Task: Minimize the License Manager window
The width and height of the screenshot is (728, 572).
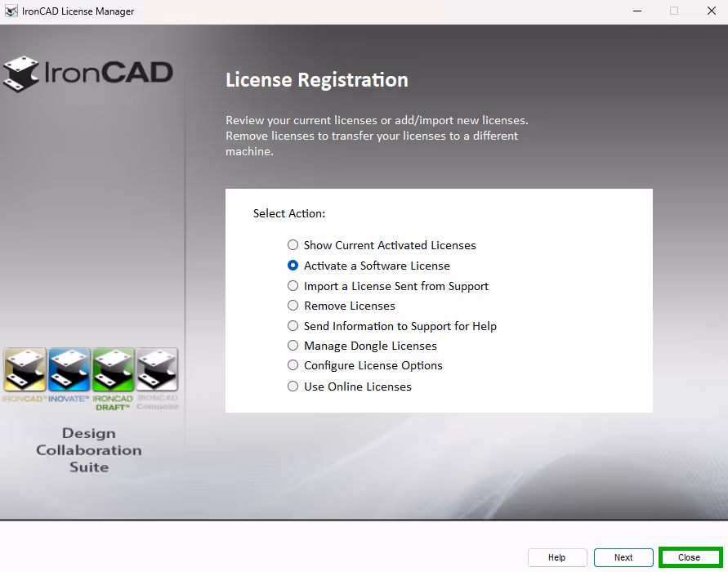Action: 637,11
